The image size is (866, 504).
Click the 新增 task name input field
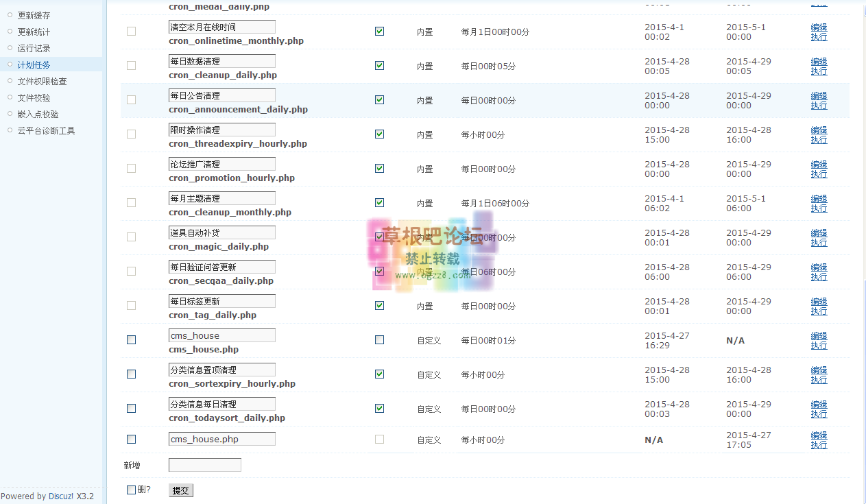(x=204, y=464)
